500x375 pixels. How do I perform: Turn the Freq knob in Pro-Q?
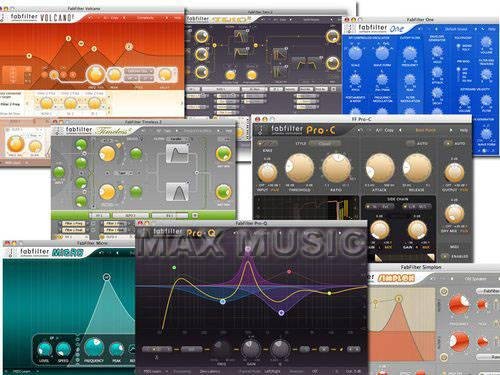click(222, 348)
